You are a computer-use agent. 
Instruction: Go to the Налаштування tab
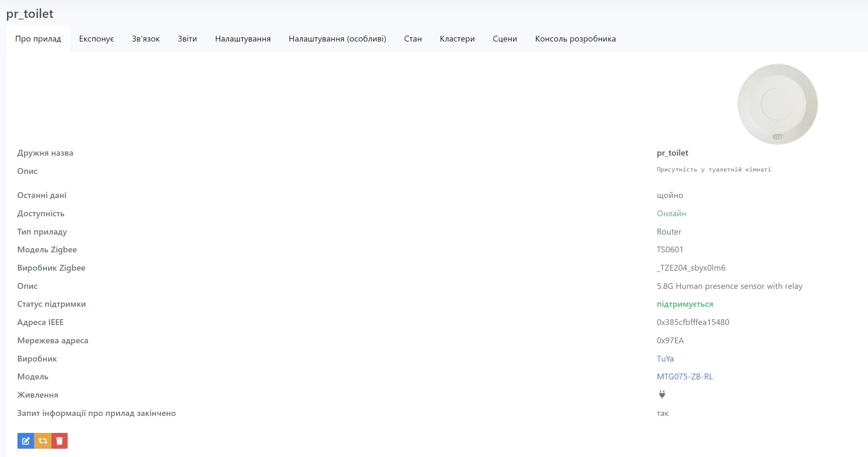(243, 39)
